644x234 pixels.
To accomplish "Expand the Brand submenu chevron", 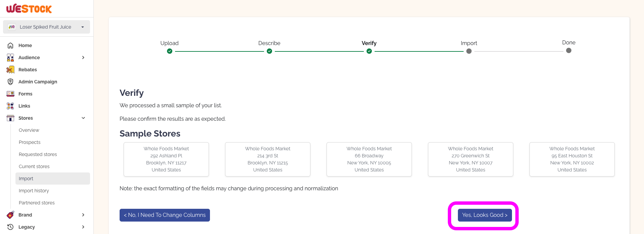I will (83, 215).
